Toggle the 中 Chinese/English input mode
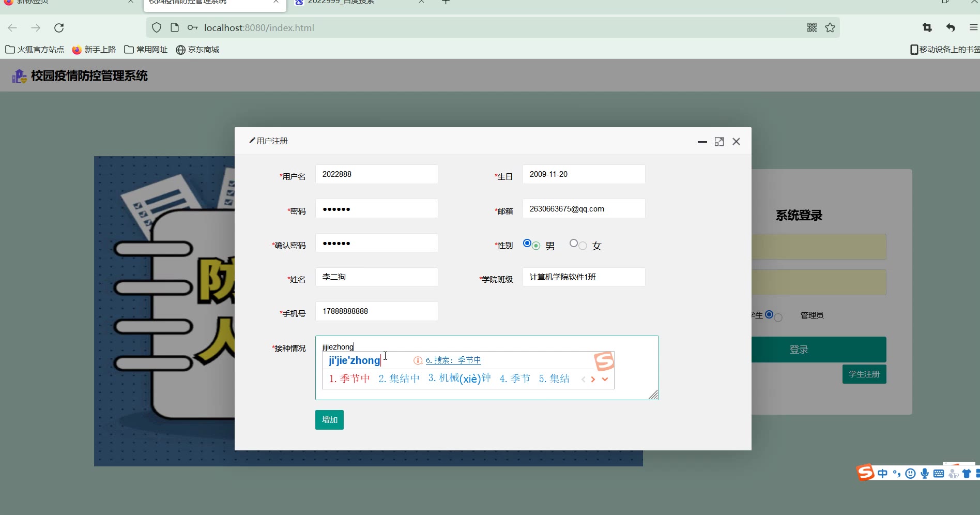The image size is (980, 515). [x=883, y=474]
